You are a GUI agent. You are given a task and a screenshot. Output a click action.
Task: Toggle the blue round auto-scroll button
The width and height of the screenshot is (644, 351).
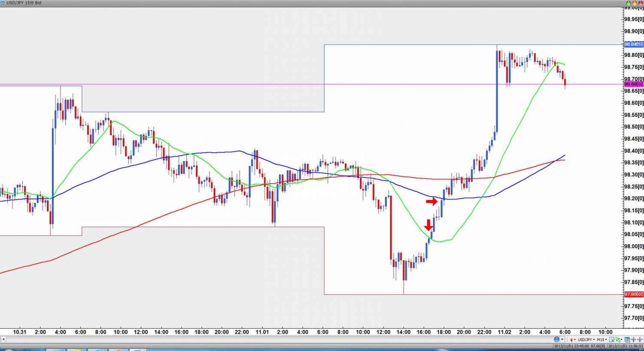(556, 339)
